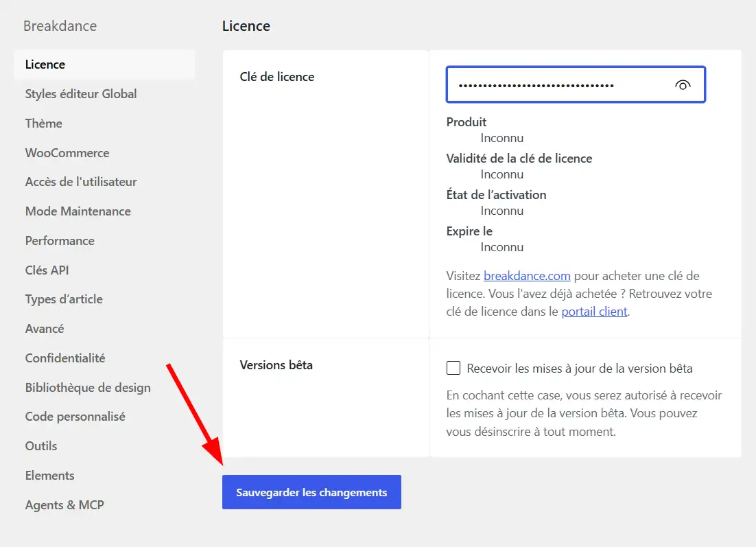Click the Clé de licence label
Screen dimensions: 756x547
click(x=277, y=77)
